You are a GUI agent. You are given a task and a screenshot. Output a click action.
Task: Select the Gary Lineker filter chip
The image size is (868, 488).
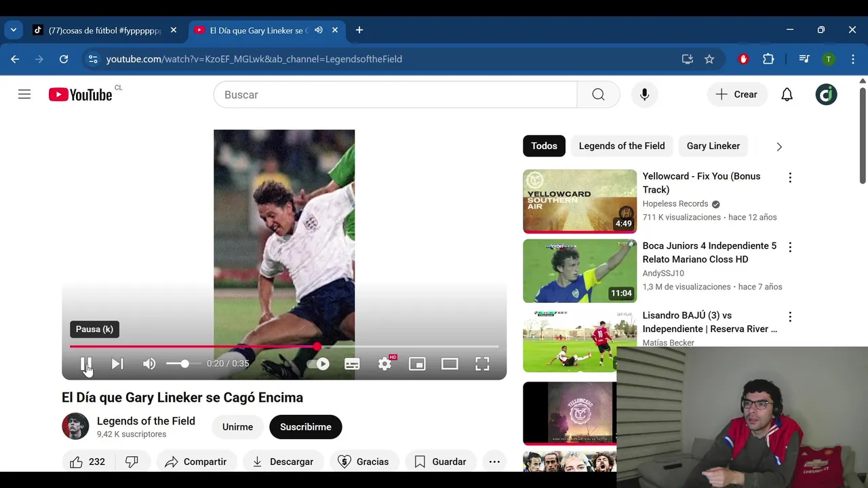(713, 146)
